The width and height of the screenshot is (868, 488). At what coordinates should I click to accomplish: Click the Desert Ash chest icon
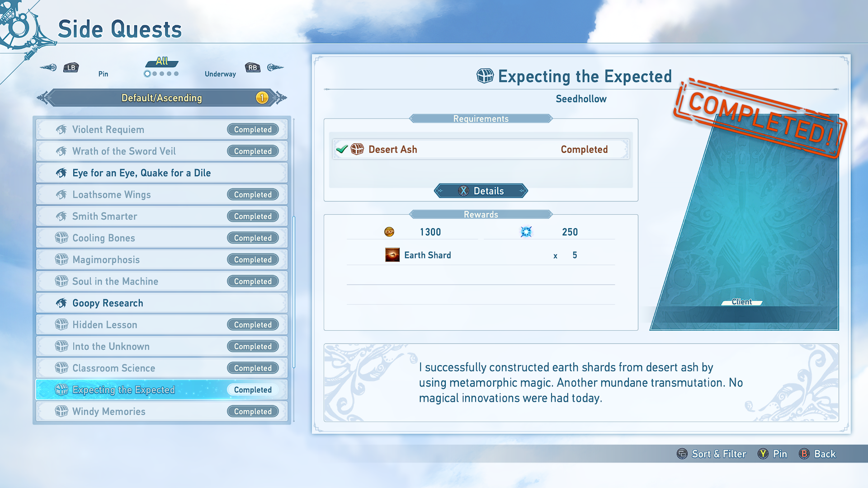click(x=357, y=149)
